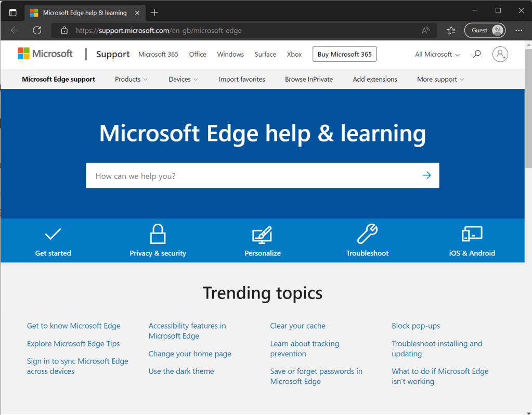
Task: Open Privacy & security padlock icon
Action: point(158,234)
